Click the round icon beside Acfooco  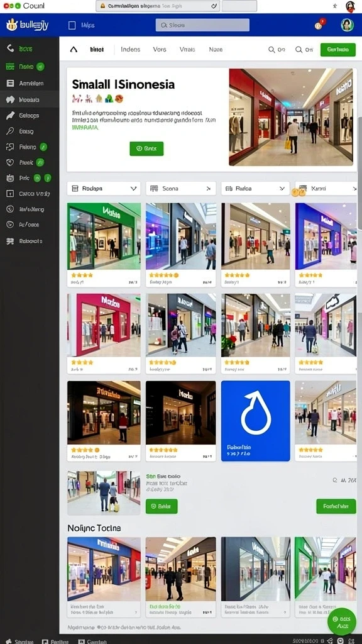tap(10, 225)
